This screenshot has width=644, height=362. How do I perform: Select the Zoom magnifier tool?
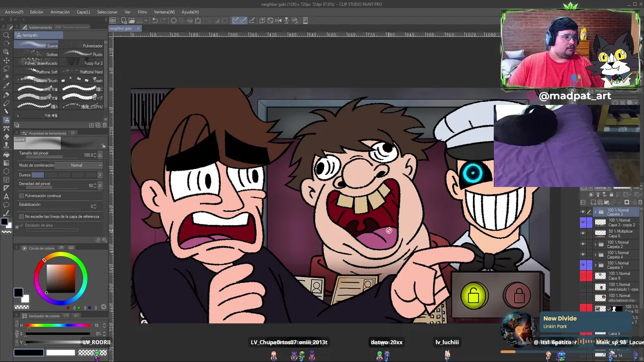[7, 35]
